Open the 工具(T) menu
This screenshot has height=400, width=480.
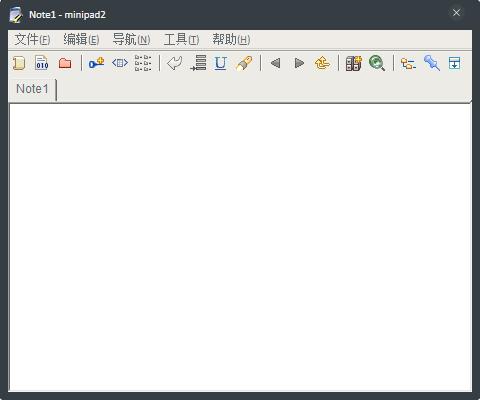pyautogui.click(x=181, y=40)
